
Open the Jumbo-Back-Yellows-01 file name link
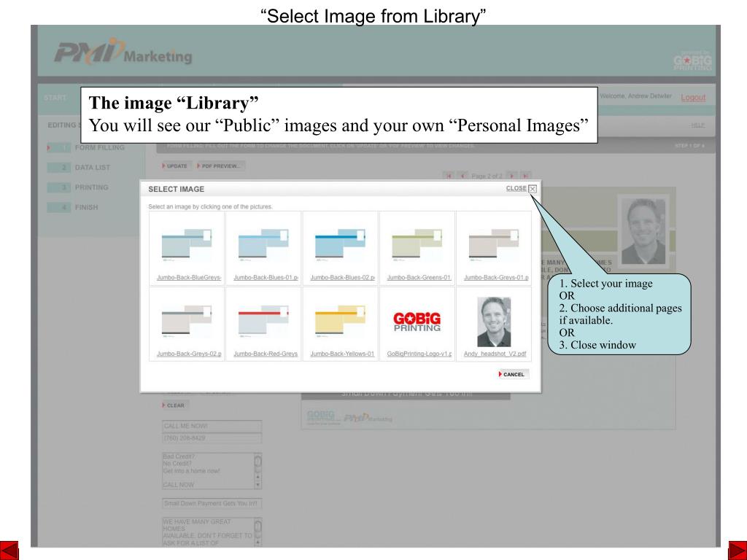point(343,354)
